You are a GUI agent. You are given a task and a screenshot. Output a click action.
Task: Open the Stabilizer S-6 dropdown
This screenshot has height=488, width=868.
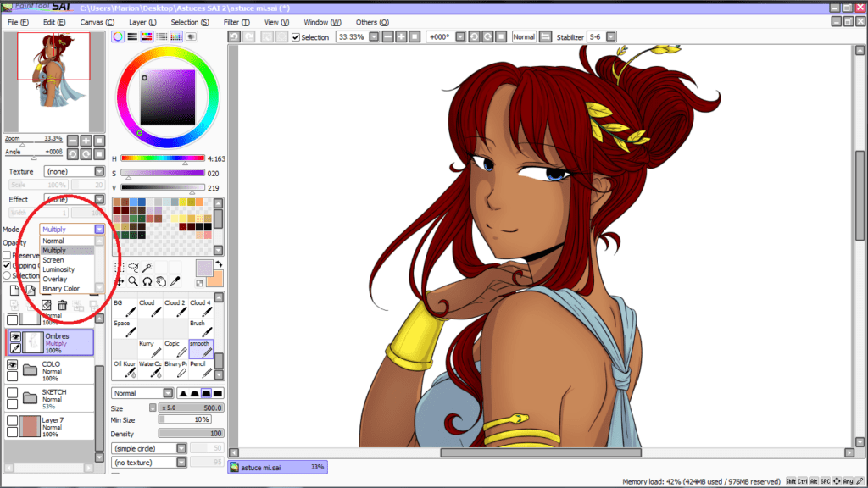(610, 37)
